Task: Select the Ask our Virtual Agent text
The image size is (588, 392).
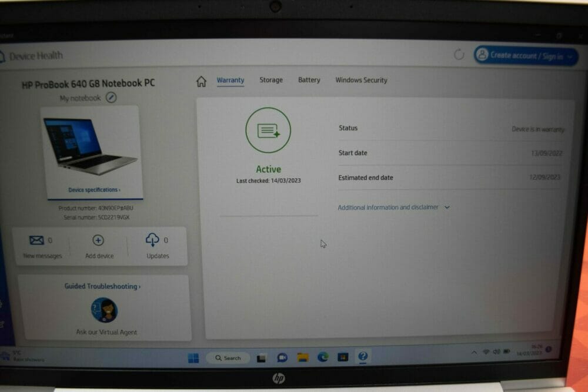Action: 106,332
